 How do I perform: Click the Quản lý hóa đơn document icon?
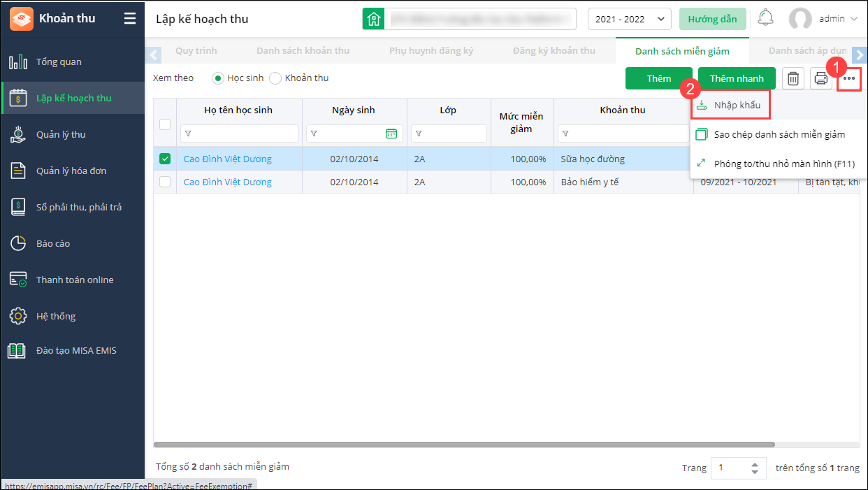pos(18,171)
